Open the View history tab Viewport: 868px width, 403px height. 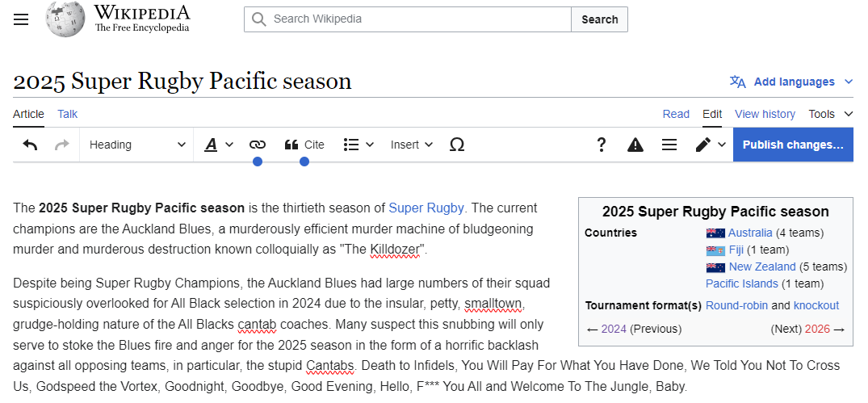[x=765, y=114]
